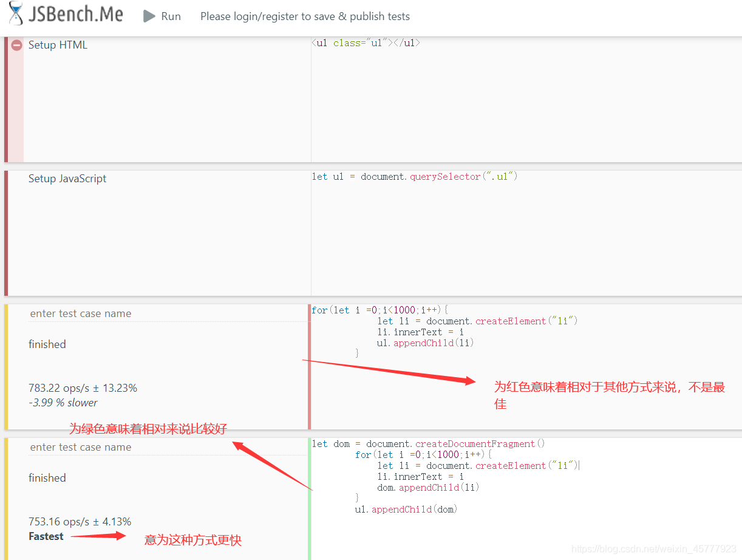This screenshot has width=742, height=560.
Task: Click the ul.appendChild(li) code line
Action: (425, 343)
